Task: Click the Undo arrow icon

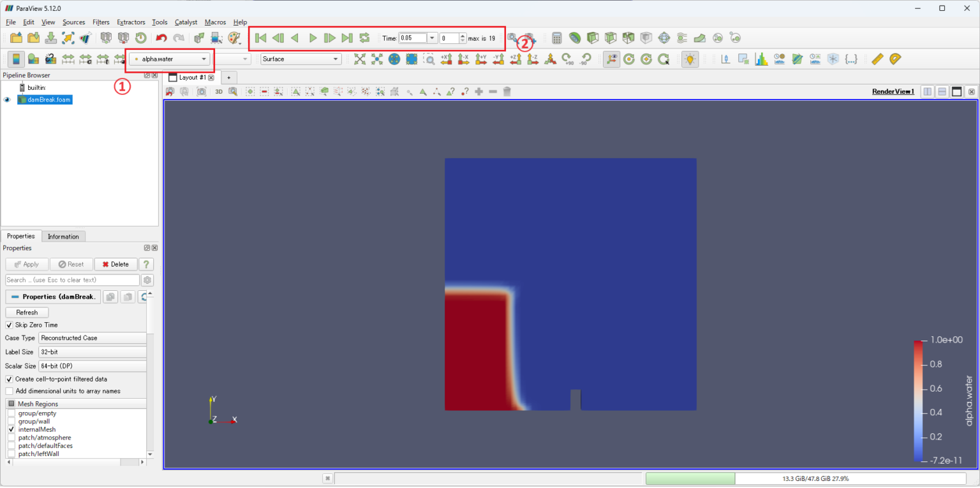Action: click(x=161, y=38)
